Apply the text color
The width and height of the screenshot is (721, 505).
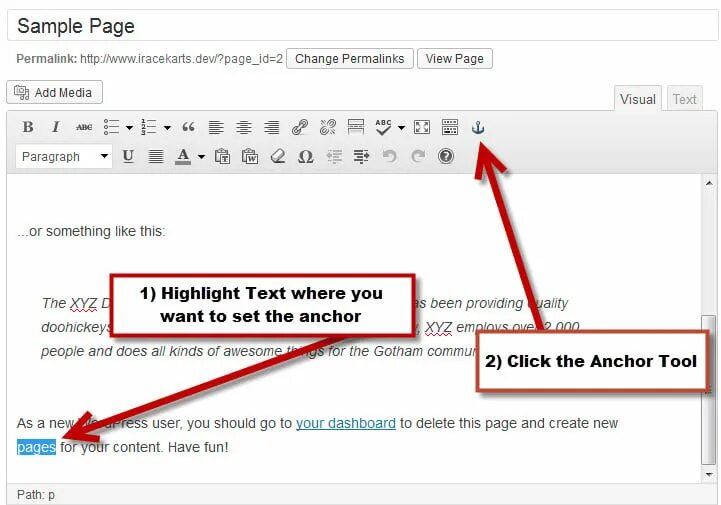click(183, 156)
